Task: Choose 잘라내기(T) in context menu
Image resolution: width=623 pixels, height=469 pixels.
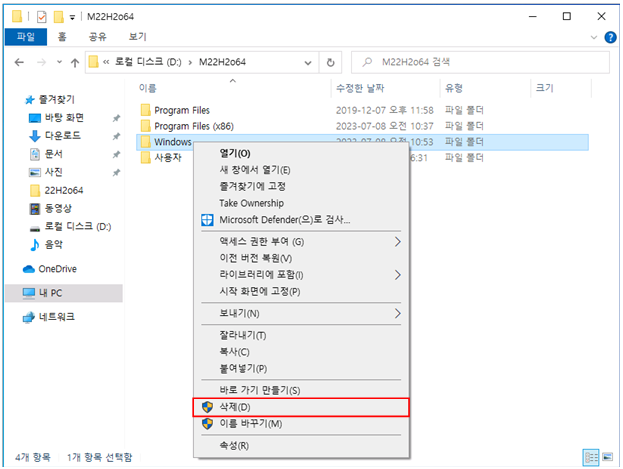Action: 301,335
